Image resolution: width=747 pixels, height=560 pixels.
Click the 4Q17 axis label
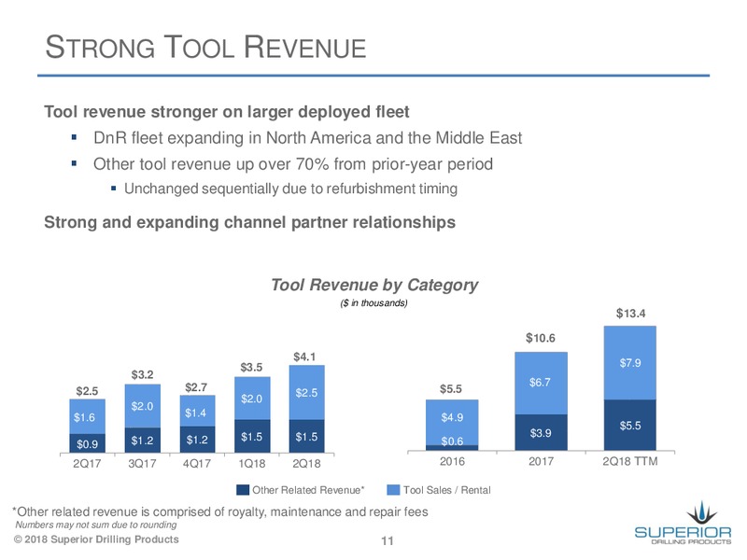coord(197,463)
